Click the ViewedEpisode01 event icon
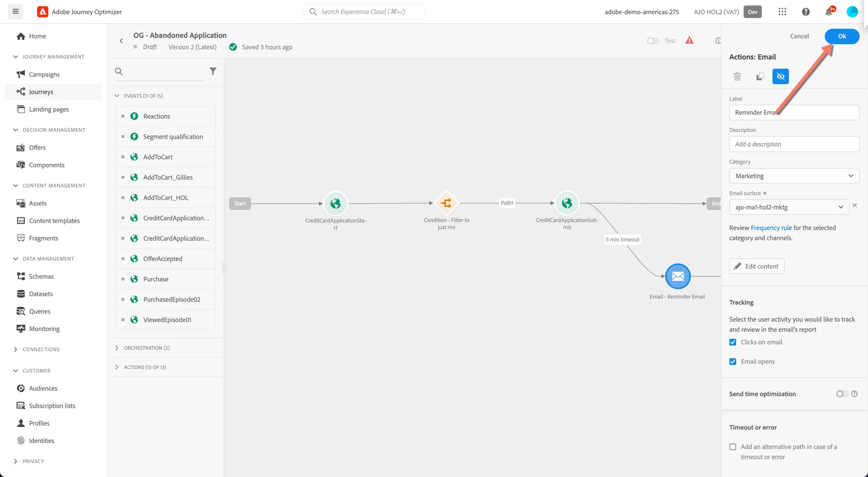This screenshot has width=868, height=477. pyautogui.click(x=134, y=320)
